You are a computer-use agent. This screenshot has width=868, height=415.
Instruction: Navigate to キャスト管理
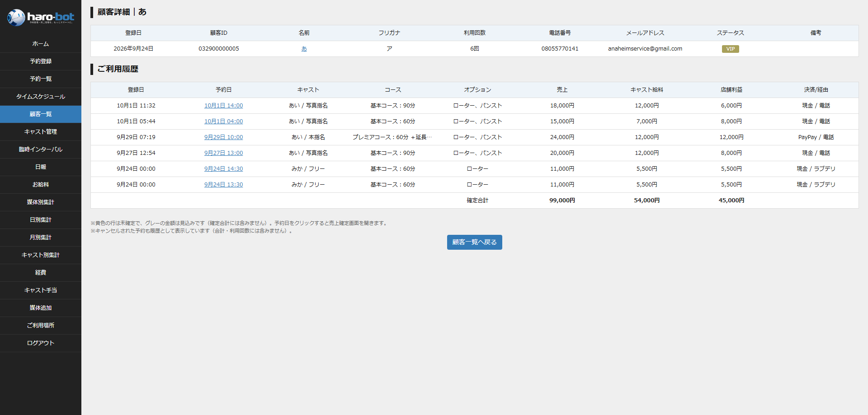click(41, 132)
